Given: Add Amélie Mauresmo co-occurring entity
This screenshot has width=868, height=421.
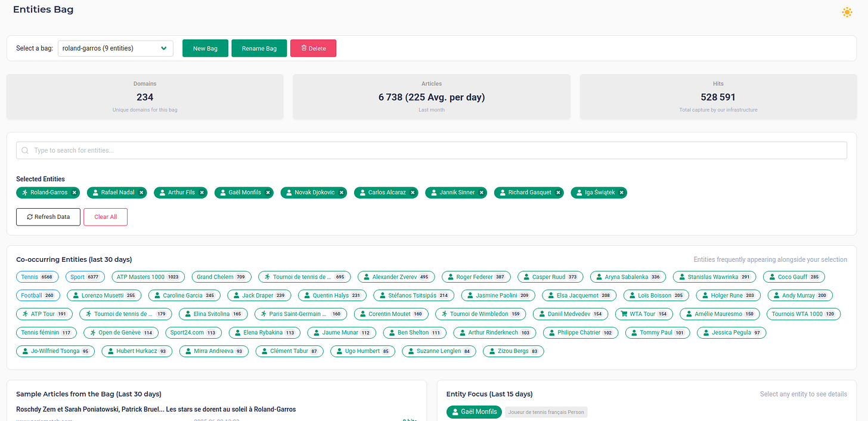Looking at the screenshot, I should [720, 314].
